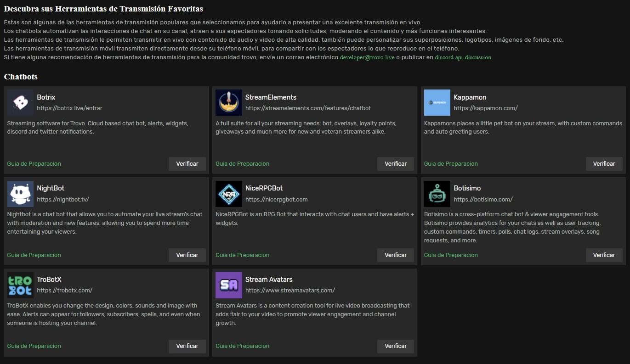Visit the https://nicerpgbot.com URL
630x364 pixels.
pos(276,200)
